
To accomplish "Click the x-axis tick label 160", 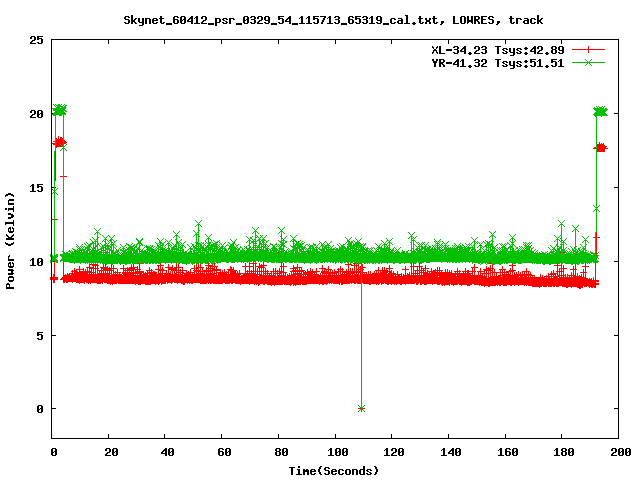I will [x=507, y=452].
